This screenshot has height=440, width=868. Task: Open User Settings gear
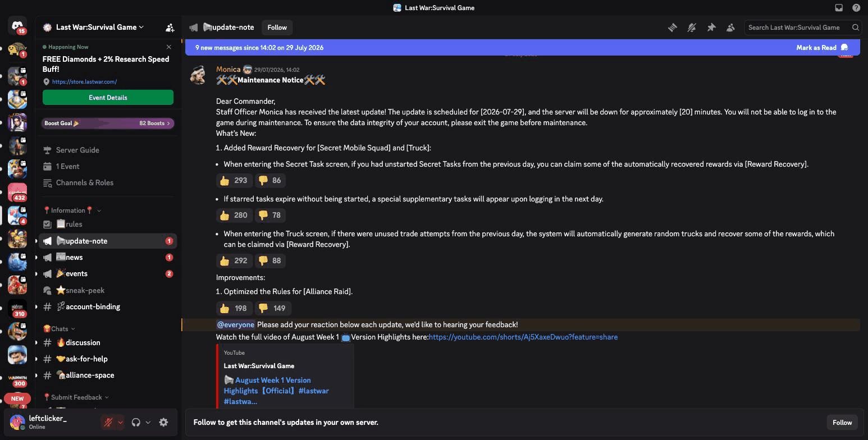[163, 423]
